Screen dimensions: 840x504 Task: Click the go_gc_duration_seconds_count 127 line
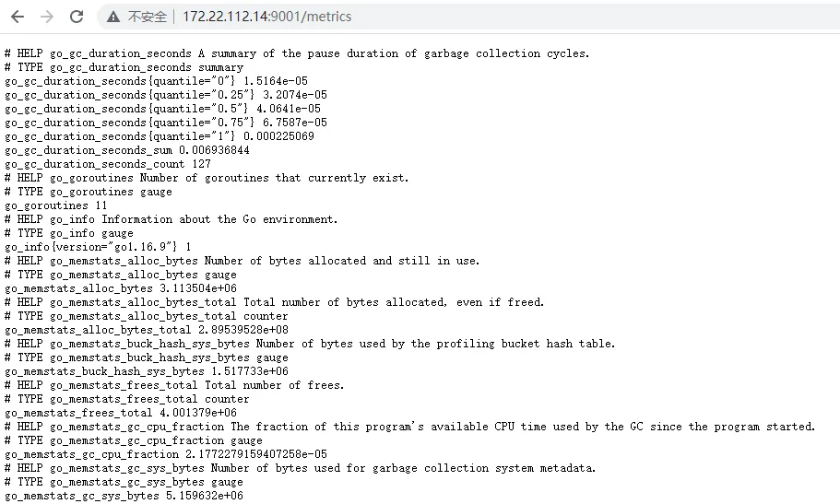(108, 164)
